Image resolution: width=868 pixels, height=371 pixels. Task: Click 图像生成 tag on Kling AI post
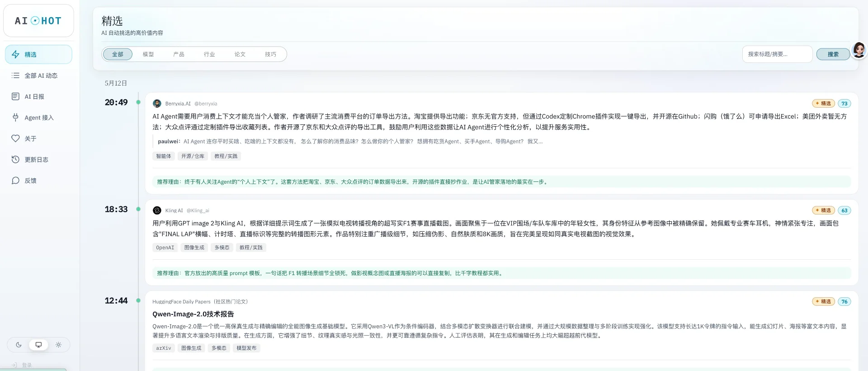(x=194, y=247)
